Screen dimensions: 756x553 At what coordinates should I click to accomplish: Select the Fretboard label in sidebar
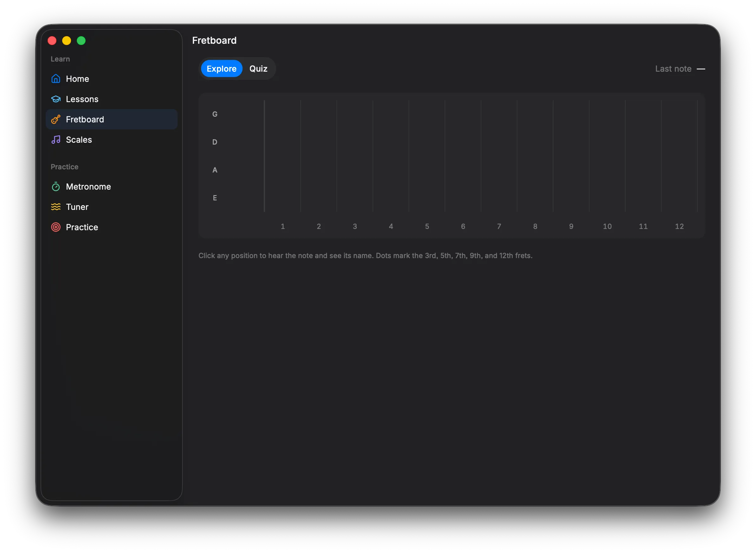click(85, 120)
